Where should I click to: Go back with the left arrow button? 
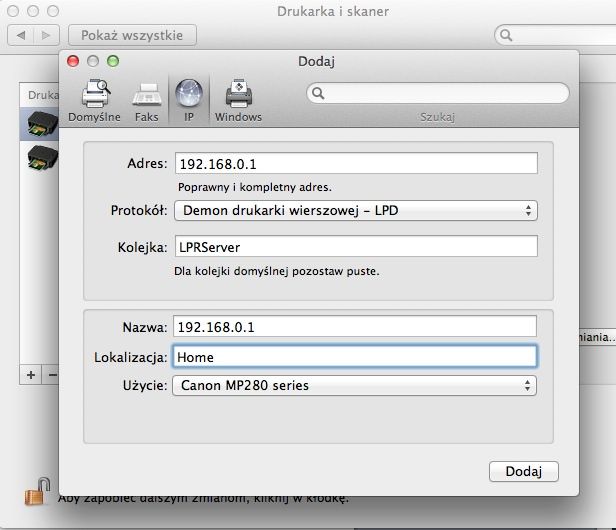[x=21, y=35]
